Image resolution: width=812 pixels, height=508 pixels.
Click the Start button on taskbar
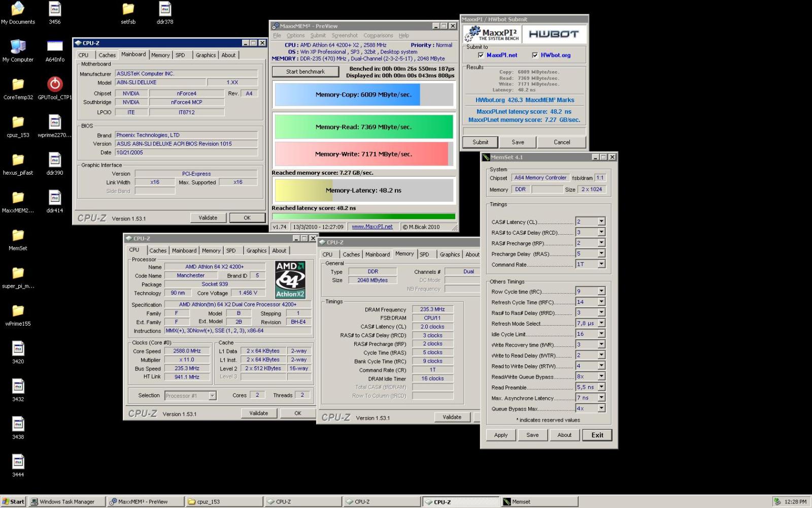13,501
